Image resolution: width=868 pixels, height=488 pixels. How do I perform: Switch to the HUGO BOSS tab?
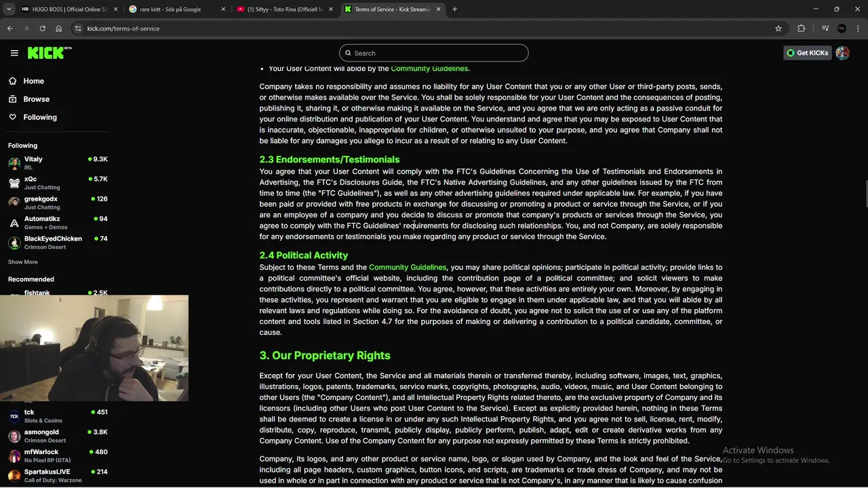click(x=68, y=9)
